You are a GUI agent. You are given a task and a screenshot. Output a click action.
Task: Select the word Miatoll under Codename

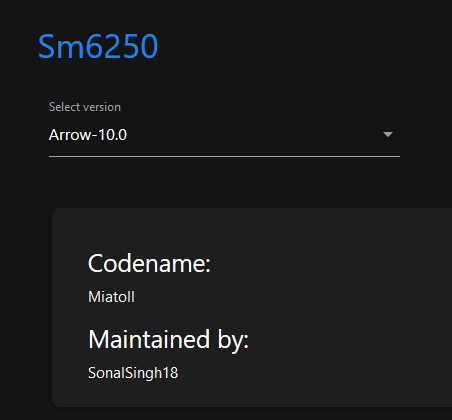click(111, 297)
